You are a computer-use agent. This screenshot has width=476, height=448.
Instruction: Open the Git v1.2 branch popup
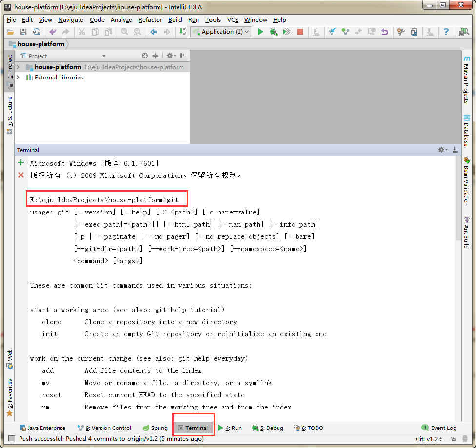click(x=428, y=439)
